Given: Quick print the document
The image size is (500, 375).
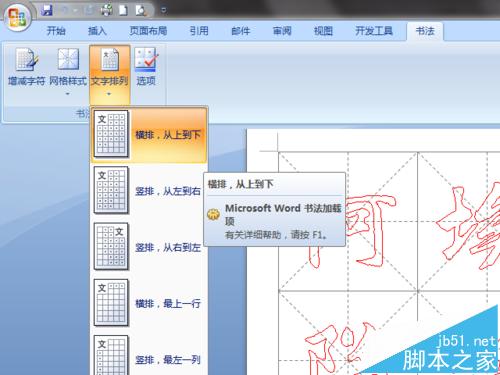Looking at the screenshot, I should coord(106,10).
